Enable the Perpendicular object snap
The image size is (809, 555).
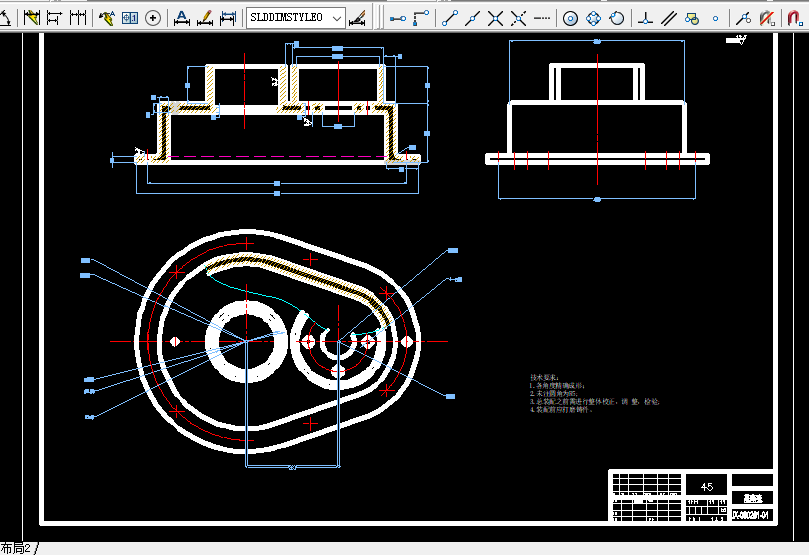(645, 19)
